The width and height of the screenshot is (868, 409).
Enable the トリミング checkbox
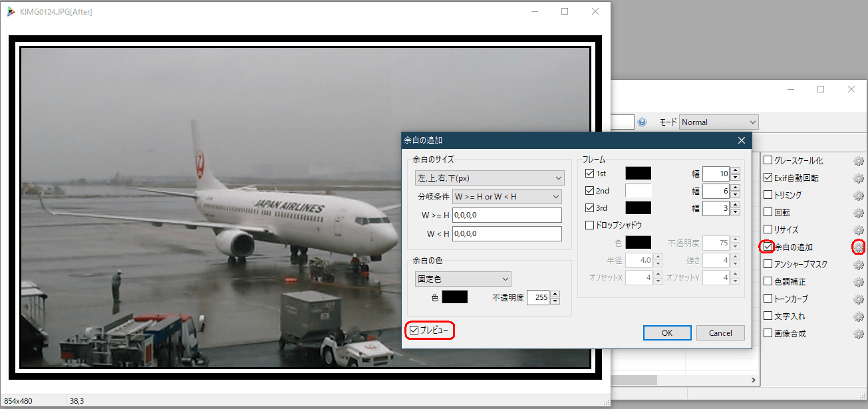click(x=768, y=195)
